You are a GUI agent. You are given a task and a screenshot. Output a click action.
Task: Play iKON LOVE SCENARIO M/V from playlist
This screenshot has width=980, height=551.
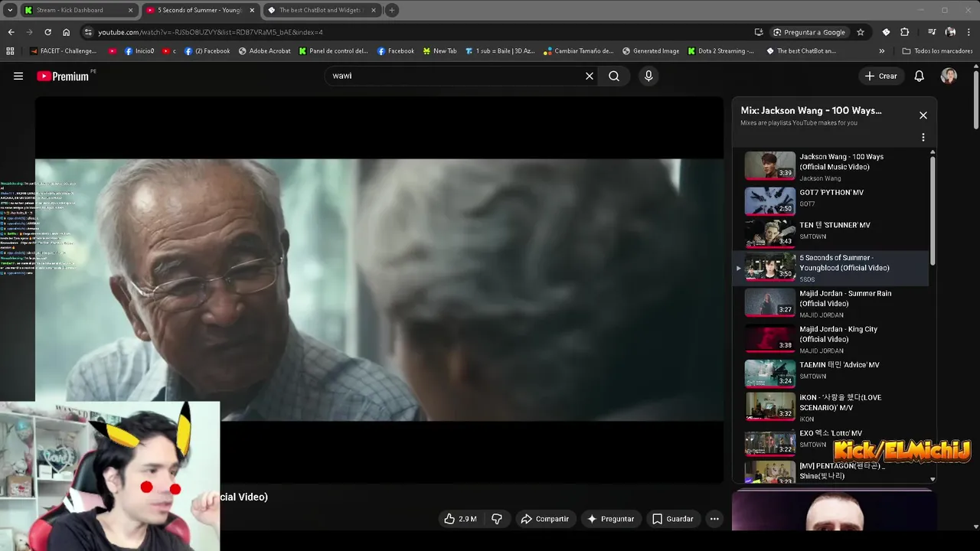(831, 407)
